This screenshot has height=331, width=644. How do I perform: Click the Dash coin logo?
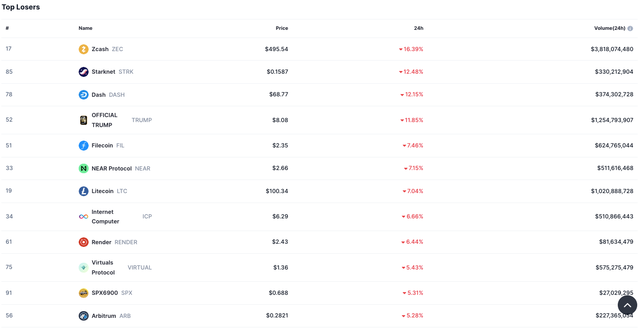(x=83, y=94)
